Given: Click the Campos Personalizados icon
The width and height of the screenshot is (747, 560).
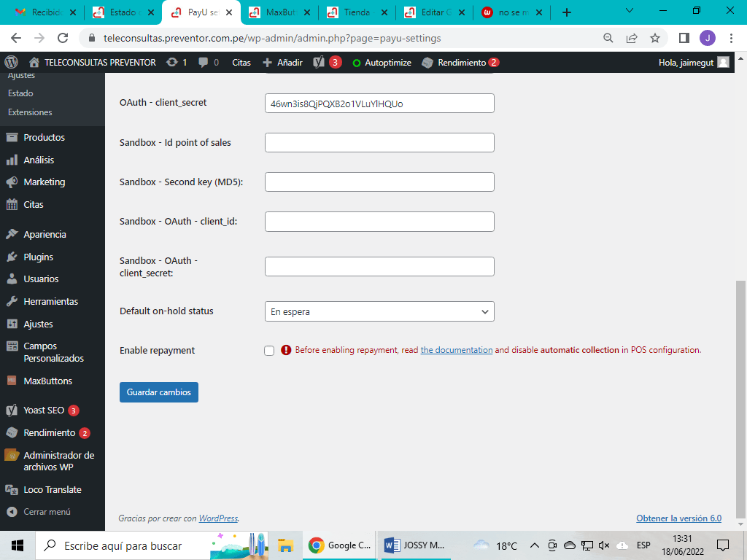Looking at the screenshot, I should (12, 346).
